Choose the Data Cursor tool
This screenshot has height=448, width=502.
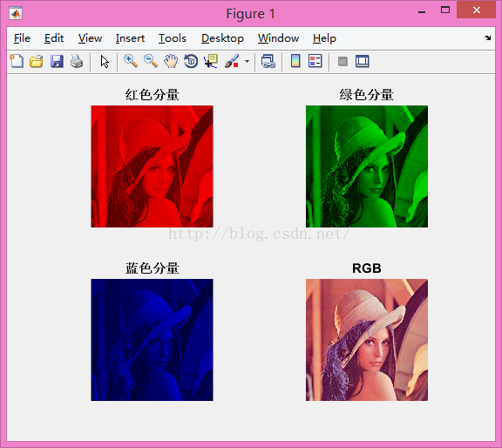tap(211, 61)
